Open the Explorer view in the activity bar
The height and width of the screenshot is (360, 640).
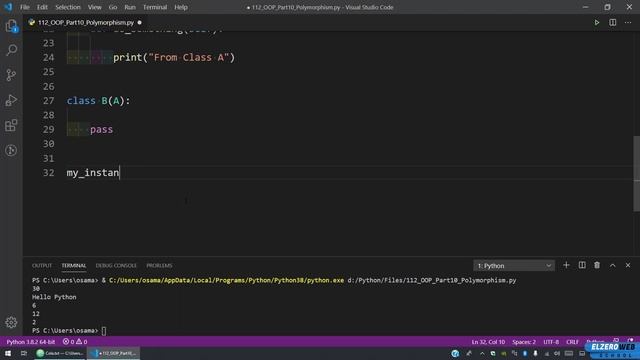point(11,26)
